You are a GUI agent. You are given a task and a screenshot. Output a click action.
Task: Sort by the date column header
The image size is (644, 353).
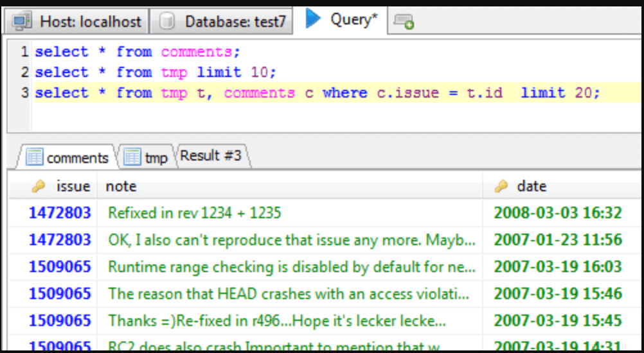[562, 187]
